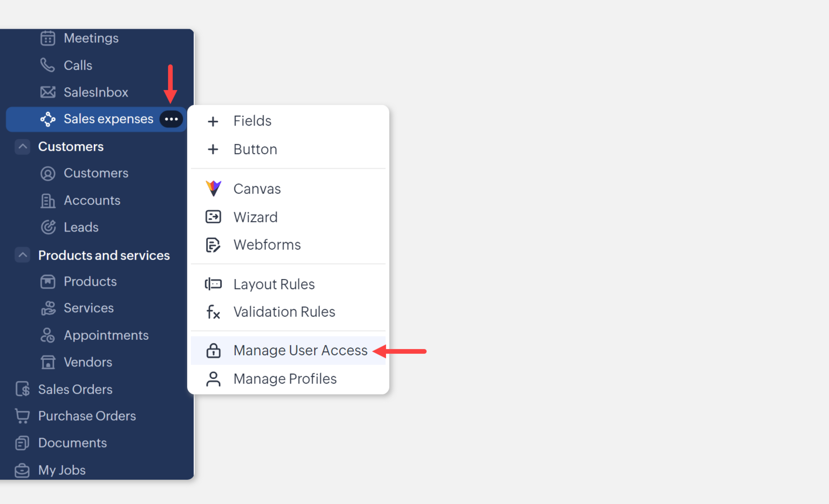
Task: Click the Leads target icon
Action: pos(48,227)
